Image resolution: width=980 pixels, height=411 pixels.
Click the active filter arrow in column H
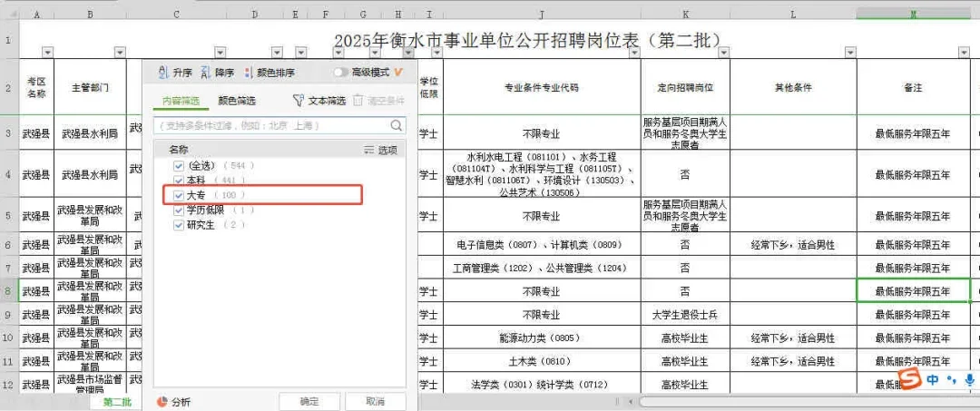pos(410,53)
